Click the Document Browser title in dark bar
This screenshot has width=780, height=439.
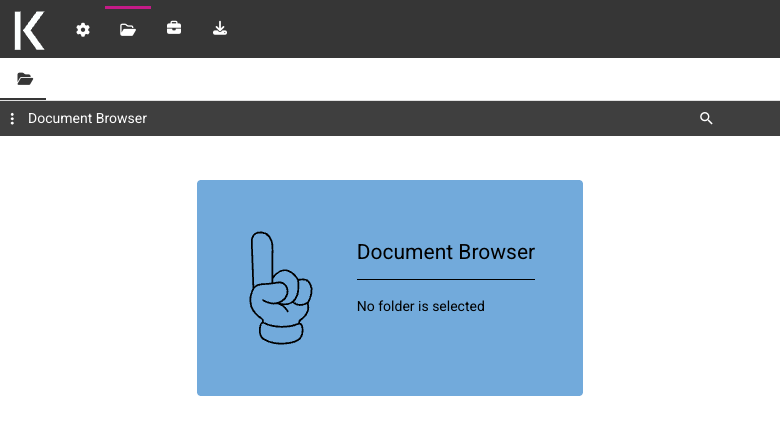87,118
